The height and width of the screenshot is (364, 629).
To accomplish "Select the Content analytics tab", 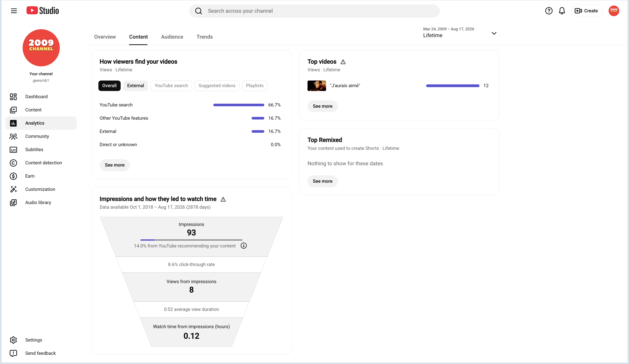I will [138, 37].
